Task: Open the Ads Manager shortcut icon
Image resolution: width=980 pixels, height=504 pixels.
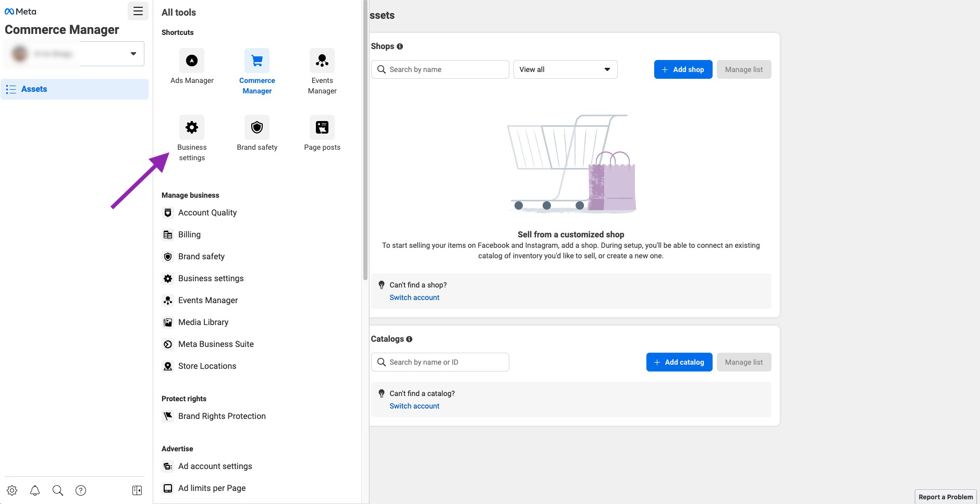Action: tap(192, 61)
